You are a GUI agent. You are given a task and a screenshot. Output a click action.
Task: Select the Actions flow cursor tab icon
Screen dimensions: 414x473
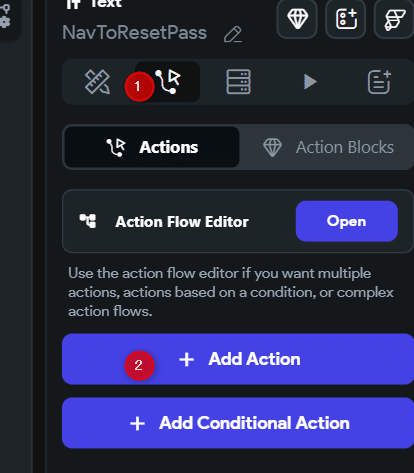click(168, 82)
